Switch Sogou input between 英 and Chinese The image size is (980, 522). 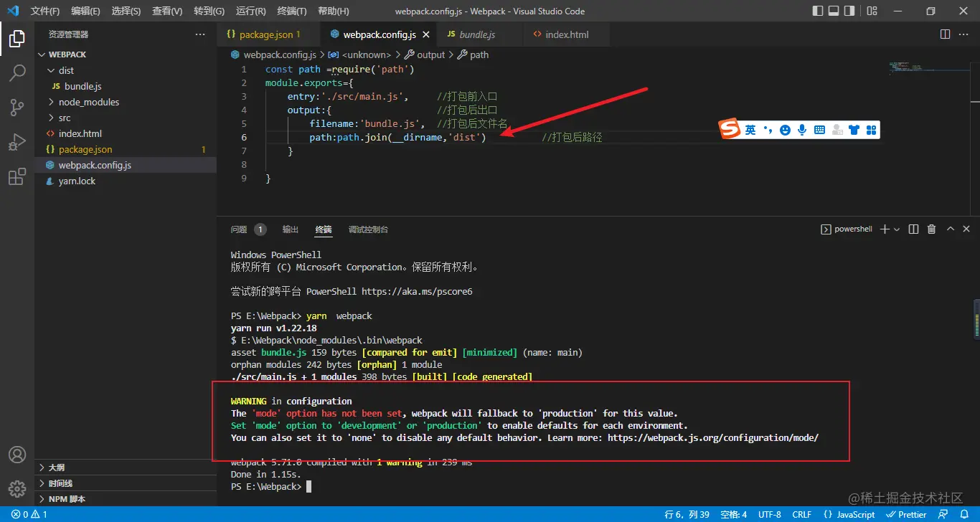(x=750, y=130)
